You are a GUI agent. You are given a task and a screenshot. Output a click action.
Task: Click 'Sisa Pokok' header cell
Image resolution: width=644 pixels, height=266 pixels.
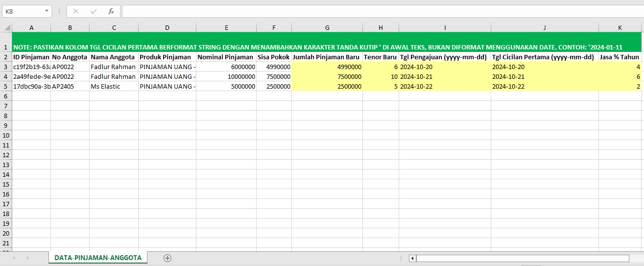274,57
